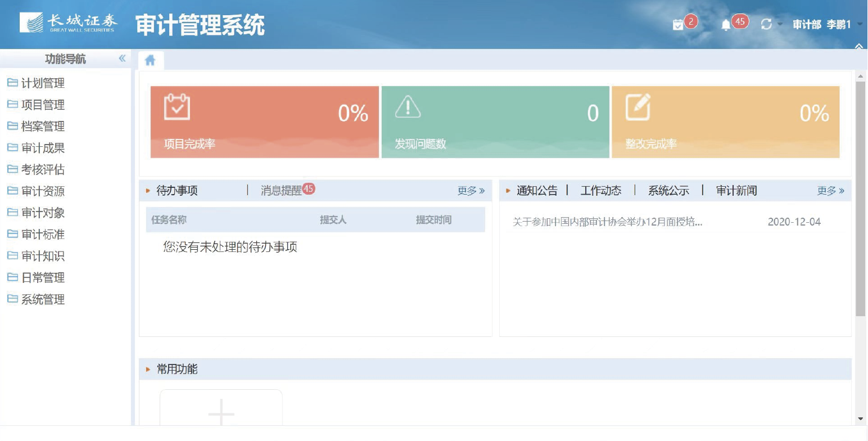Click the vertical scrollbar down arrow
Viewport: 868px width, 441px height.
pyautogui.click(x=860, y=419)
